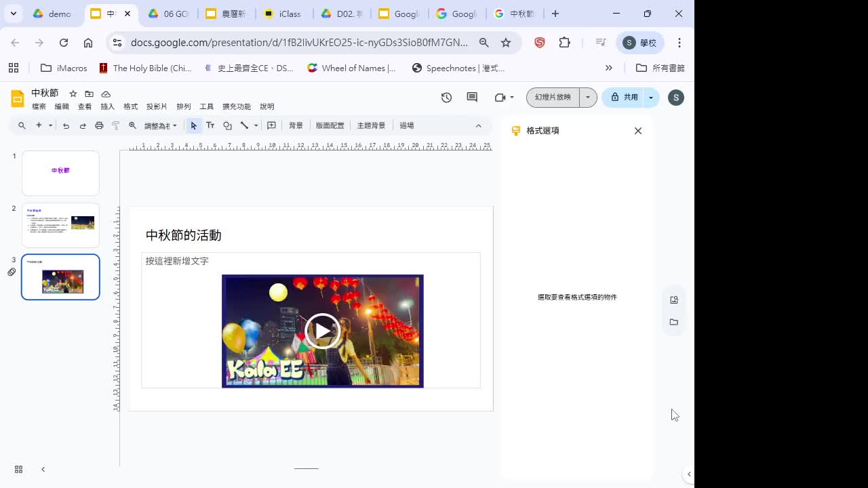Image resolution: width=868 pixels, height=488 pixels.
Task: Expand the 共用 button dropdown
Action: [650, 97]
